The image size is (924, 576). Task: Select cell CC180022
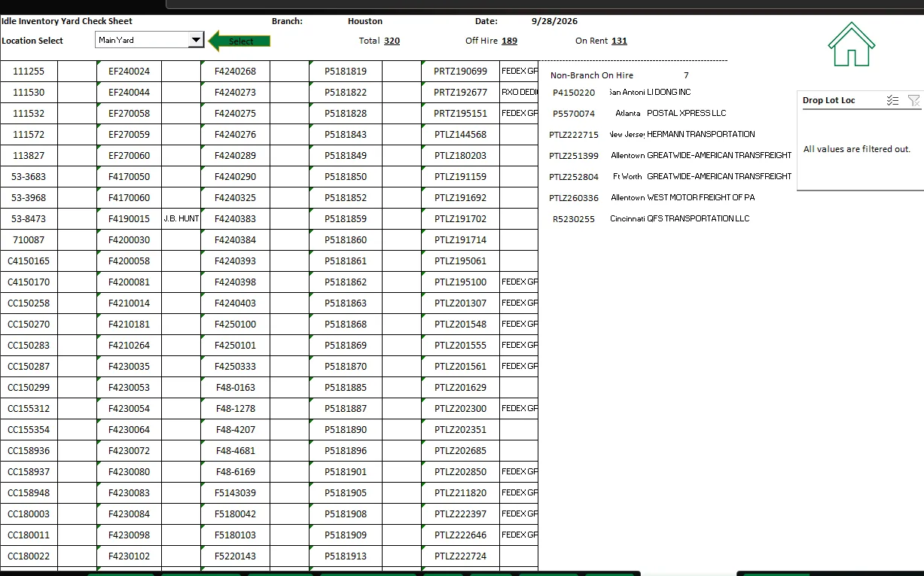click(29, 556)
